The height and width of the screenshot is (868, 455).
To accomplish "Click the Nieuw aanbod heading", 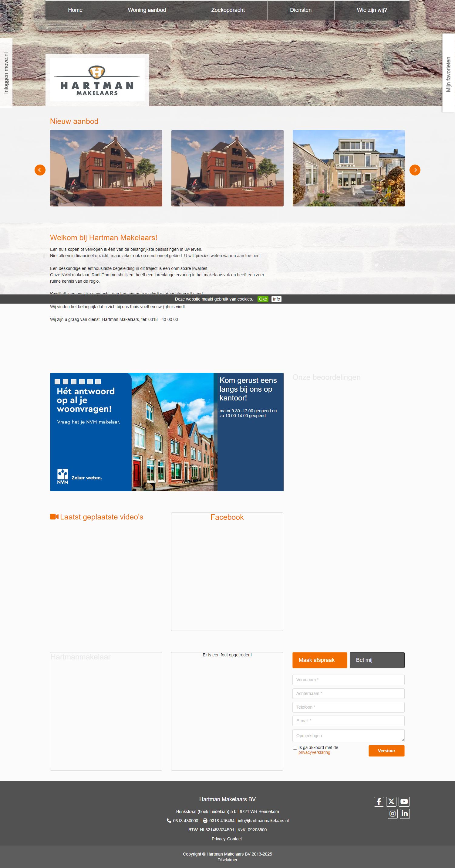I will (x=74, y=121).
